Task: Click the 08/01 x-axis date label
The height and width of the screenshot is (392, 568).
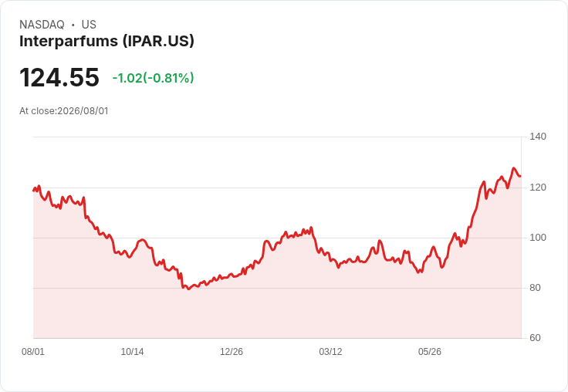Action: [x=33, y=352]
